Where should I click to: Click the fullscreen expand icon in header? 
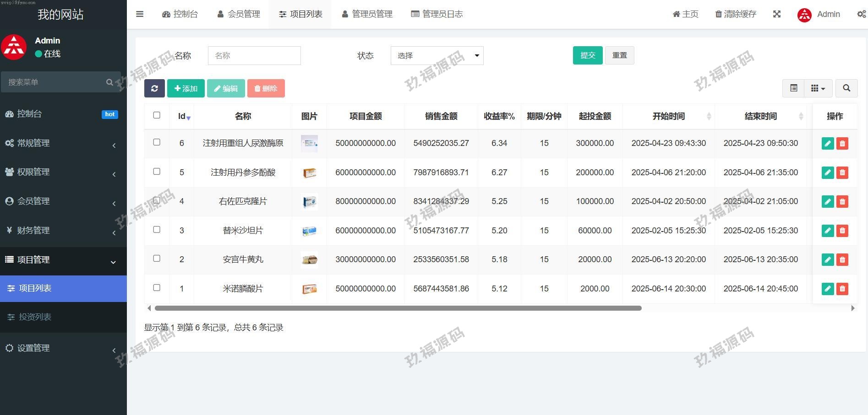tap(777, 14)
